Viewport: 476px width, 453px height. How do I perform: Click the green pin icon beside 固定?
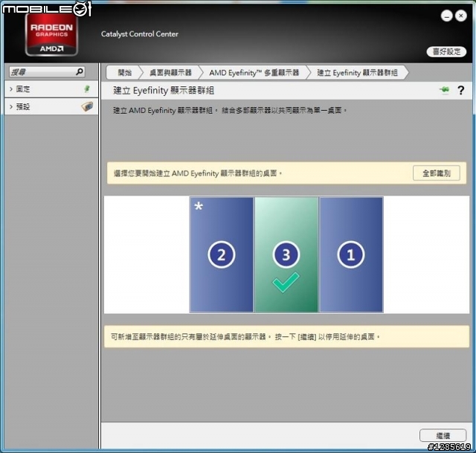[87, 89]
